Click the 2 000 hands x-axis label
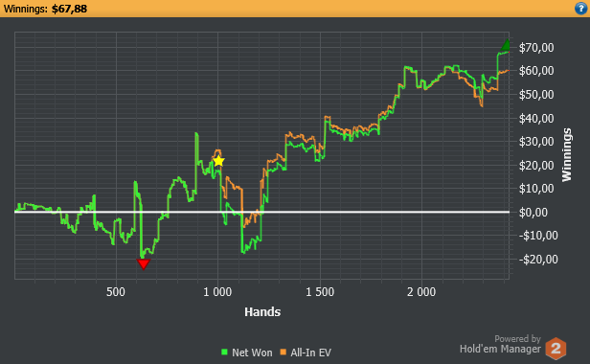 coord(421,292)
